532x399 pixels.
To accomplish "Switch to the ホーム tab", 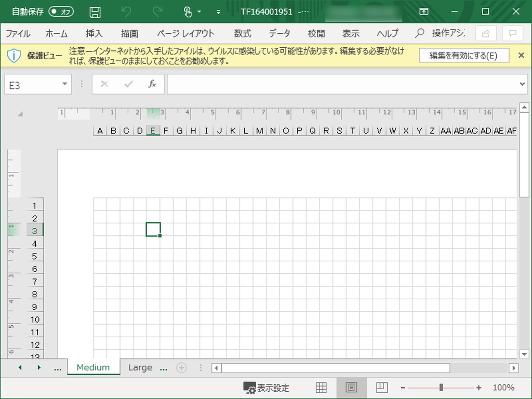I will 56,33.
